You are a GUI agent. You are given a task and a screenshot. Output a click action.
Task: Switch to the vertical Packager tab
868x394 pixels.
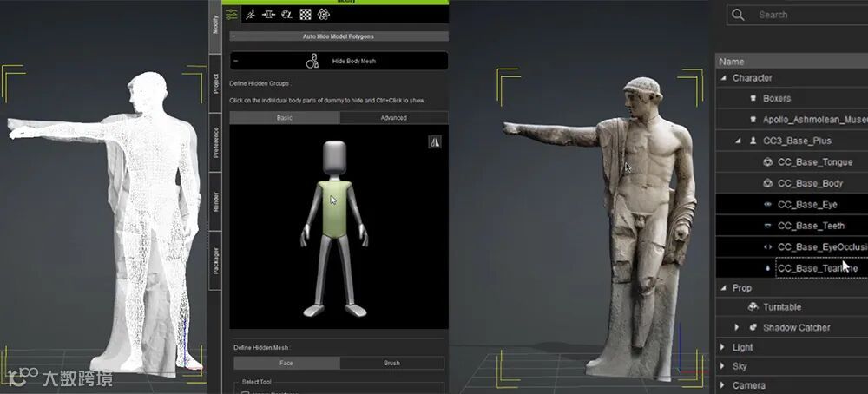point(215,260)
